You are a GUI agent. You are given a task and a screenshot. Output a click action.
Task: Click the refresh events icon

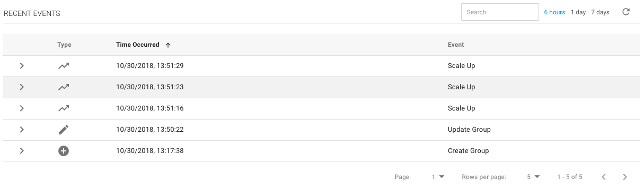coord(626,12)
